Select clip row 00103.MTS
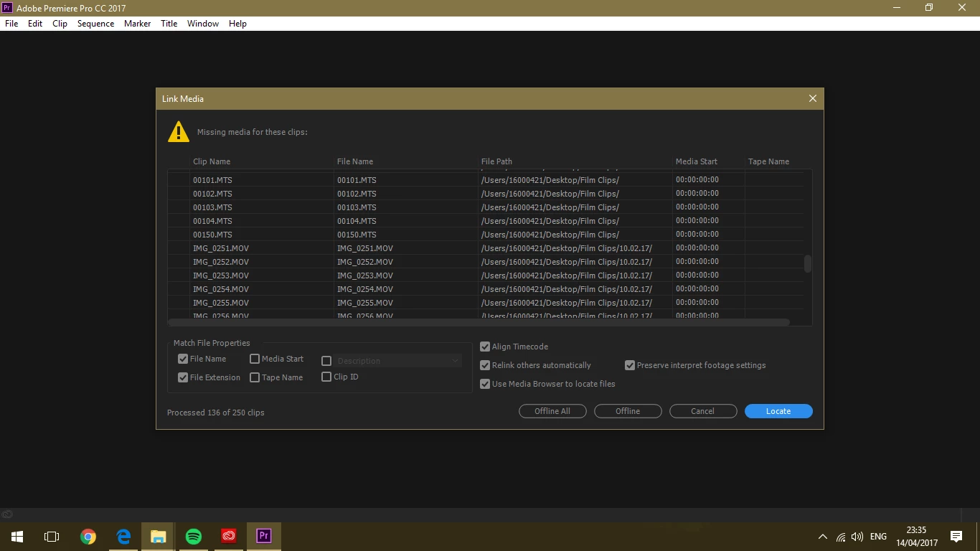The height and width of the screenshot is (551, 980). [x=486, y=207]
